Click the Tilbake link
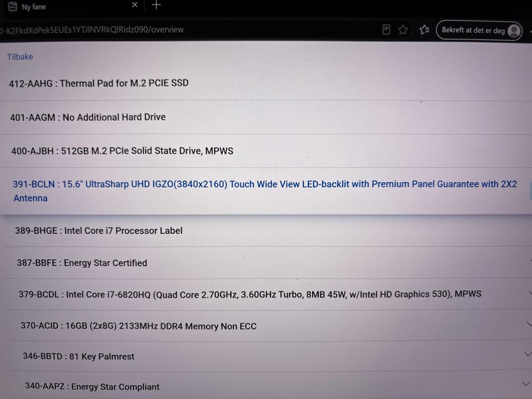This screenshot has width=532, height=399. click(x=21, y=57)
